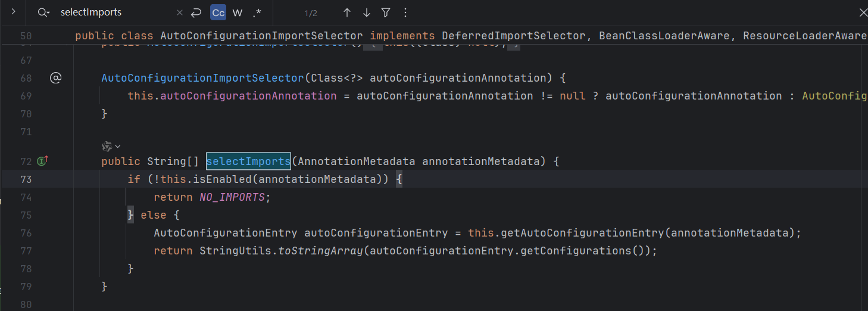Screen dimensions: 868x311
Task: Open the search results filter options
Action: tap(386, 13)
